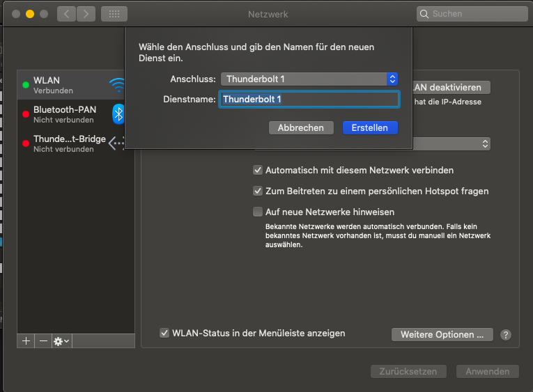The width and height of the screenshot is (533, 392).
Task: Toggle 'WLAN-Status in der Menüleiste anzeigen'
Action: [x=164, y=334]
